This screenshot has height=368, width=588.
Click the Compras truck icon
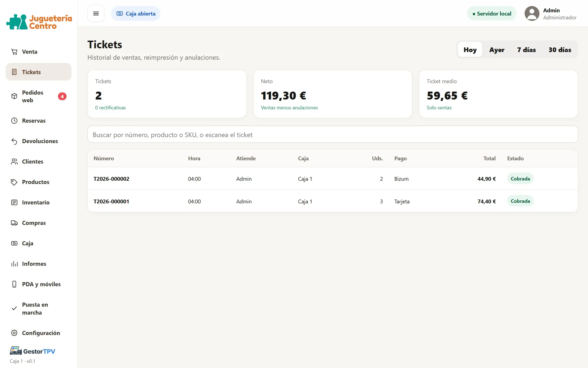tap(14, 223)
